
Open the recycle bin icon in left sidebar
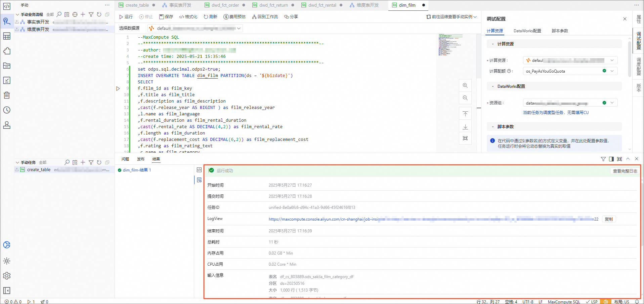7,95
